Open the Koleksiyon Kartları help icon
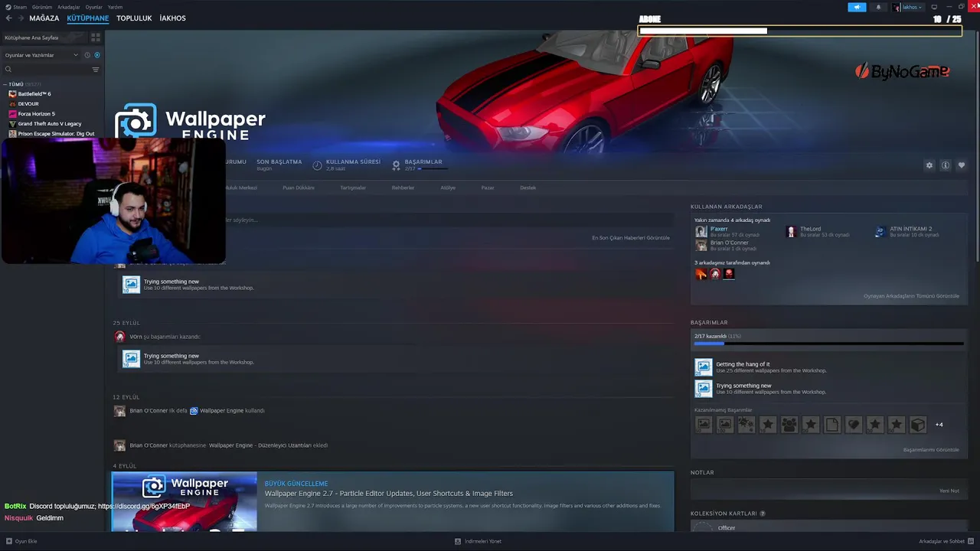 point(763,514)
